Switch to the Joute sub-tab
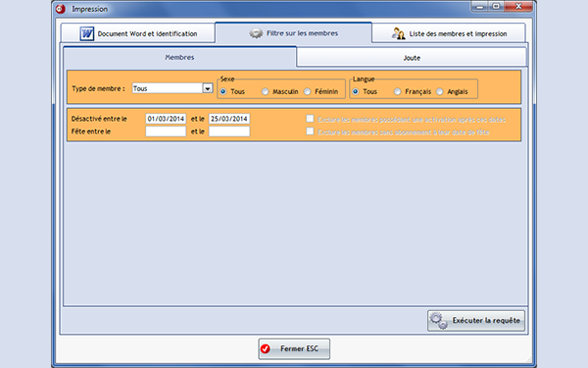Image resolution: width=588 pixels, height=368 pixels. tap(412, 58)
